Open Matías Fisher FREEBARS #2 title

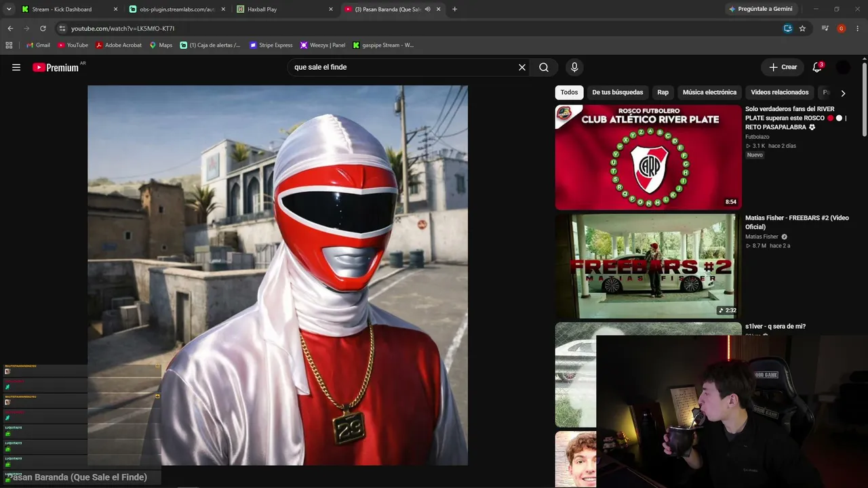click(x=797, y=222)
